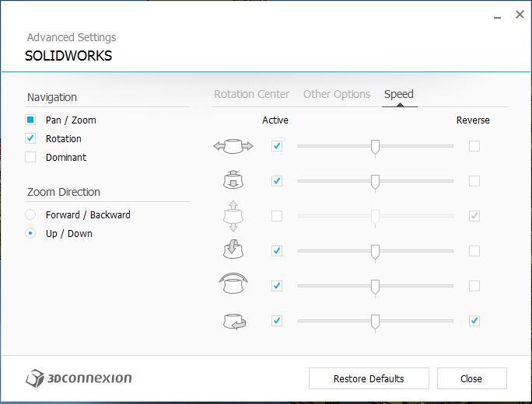Screen dimensions: 532x404
Task: Uncheck Active for the tilt axis
Action: click(x=277, y=251)
